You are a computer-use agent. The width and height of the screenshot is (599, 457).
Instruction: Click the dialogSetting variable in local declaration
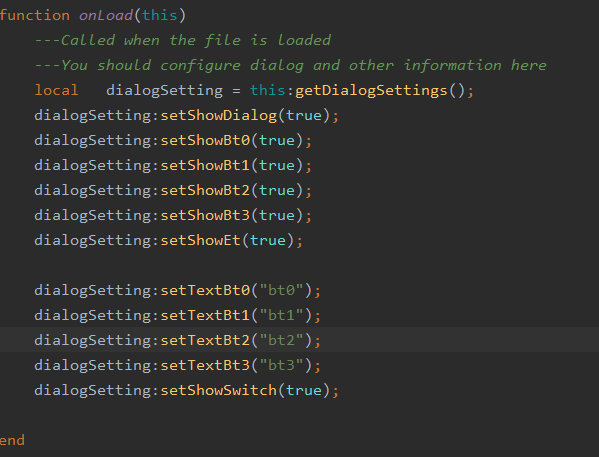(x=164, y=91)
